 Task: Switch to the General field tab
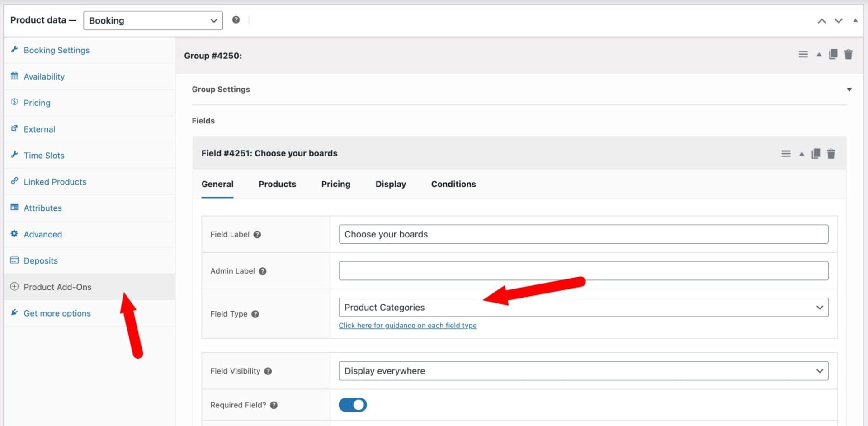tap(217, 184)
